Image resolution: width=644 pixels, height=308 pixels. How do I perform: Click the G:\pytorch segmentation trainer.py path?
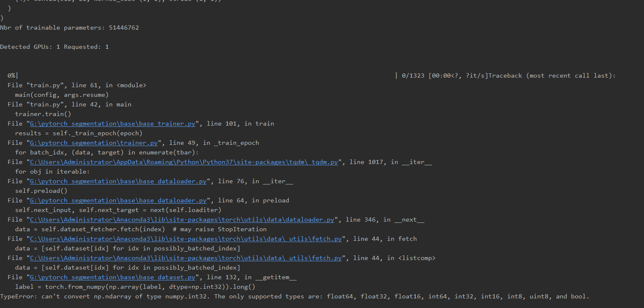[x=93, y=142]
